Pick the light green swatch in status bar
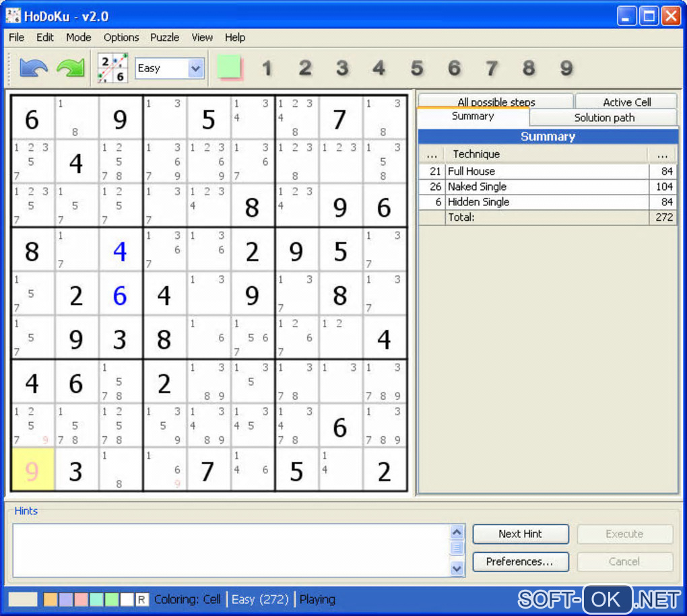This screenshot has width=687, height=616. (x=112, y=599)
